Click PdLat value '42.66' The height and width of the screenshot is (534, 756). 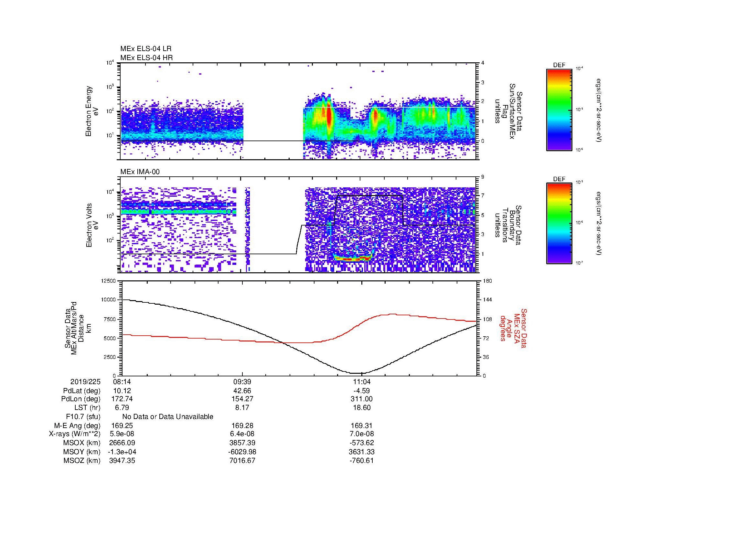coord(242,391)
